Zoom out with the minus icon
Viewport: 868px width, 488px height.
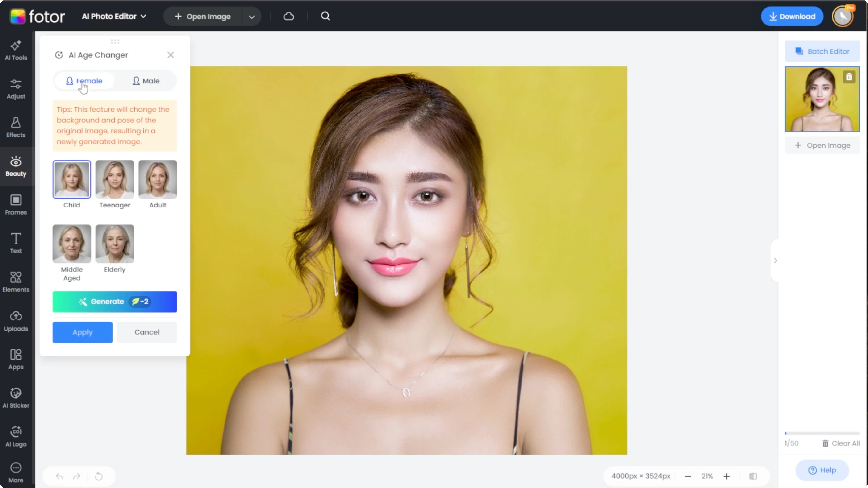point(688,476)
